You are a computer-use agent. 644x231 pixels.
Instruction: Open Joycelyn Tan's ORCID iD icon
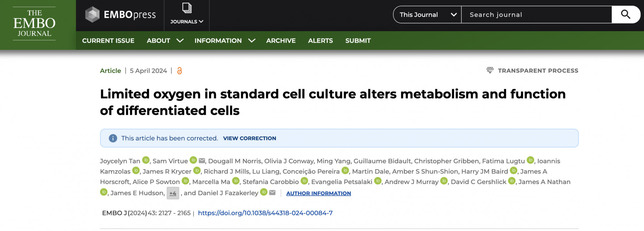click(146, 160)
